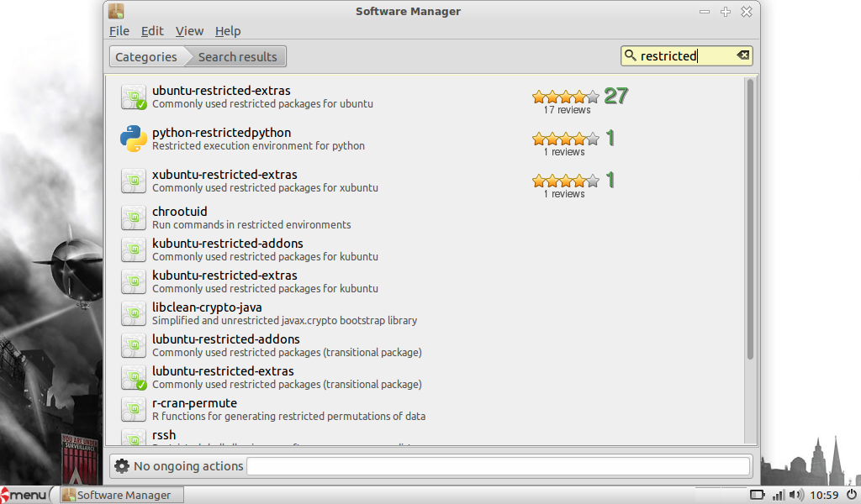Click 'Simplified and unrestricted javax.crypto bootstrap library' text

point(284,320)
